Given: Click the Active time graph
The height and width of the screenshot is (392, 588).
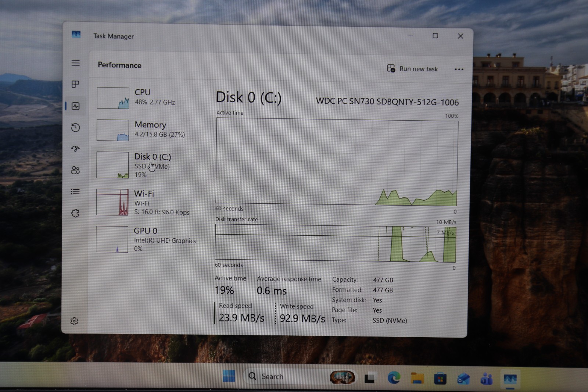Looking at the screenshot, I should point(337,162).
